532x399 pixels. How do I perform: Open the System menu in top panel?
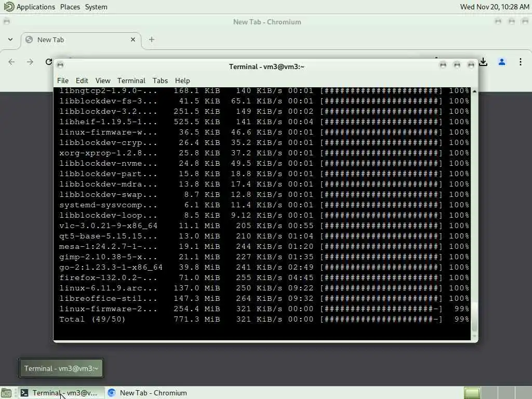[96, 7]
